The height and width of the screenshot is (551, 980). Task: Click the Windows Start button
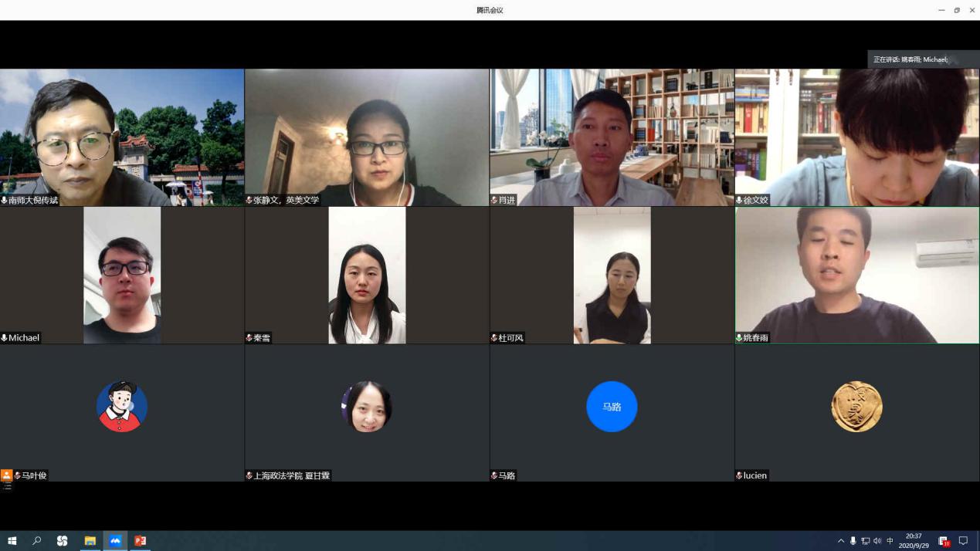(12, 541)
